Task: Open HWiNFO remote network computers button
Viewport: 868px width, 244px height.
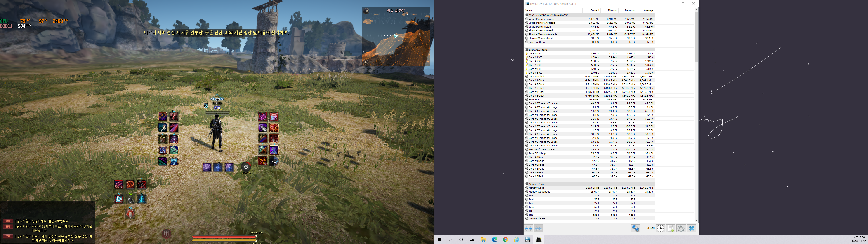Action: pyautogui.click(x=635, y=228)
